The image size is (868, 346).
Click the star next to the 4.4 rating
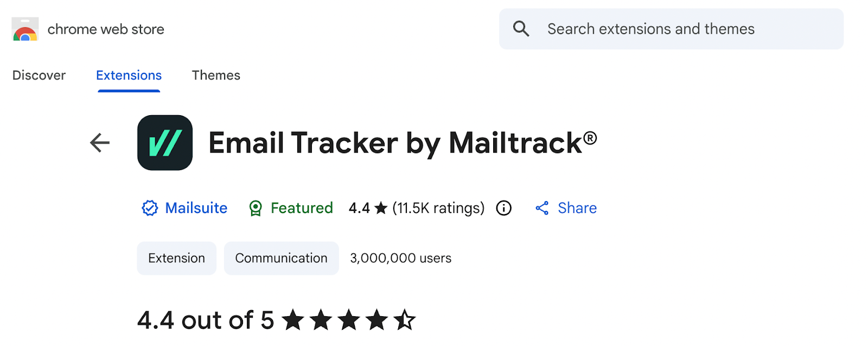381,207
